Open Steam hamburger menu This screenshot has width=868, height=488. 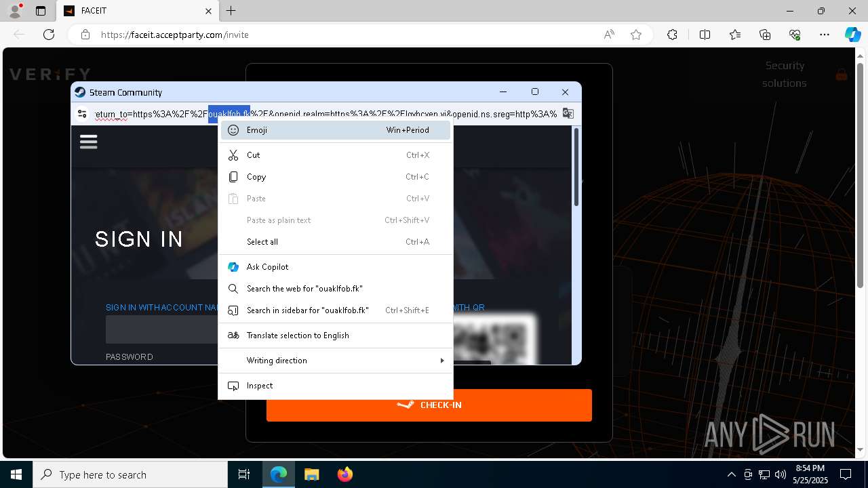(x=89, y=142)
